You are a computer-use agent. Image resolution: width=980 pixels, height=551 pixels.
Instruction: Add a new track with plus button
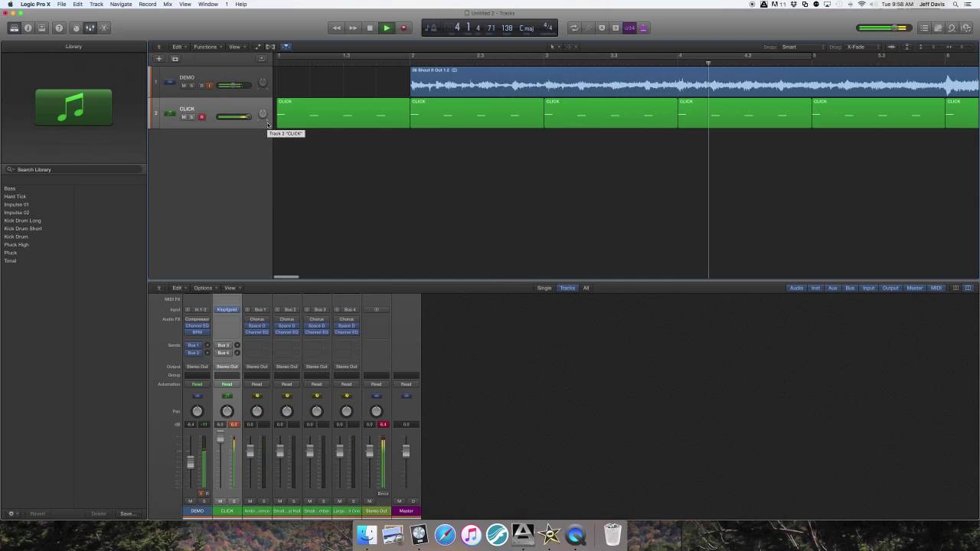(159, 58)
